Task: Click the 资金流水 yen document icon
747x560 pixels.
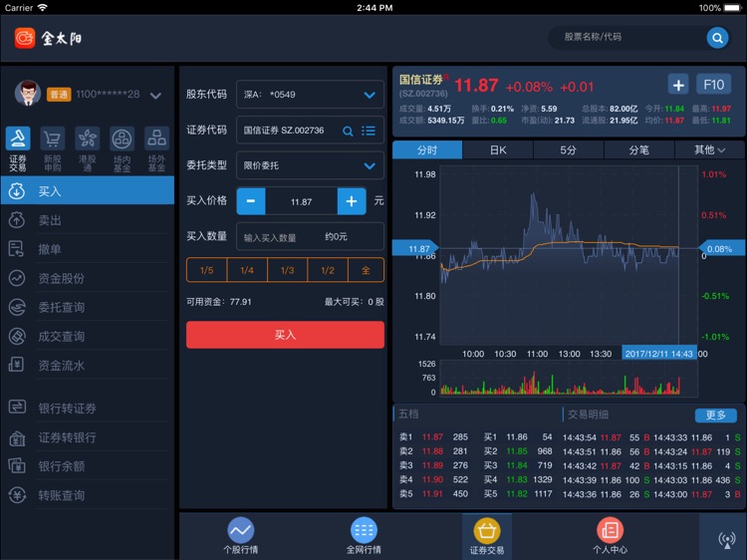Action: [x=16, y=365]
